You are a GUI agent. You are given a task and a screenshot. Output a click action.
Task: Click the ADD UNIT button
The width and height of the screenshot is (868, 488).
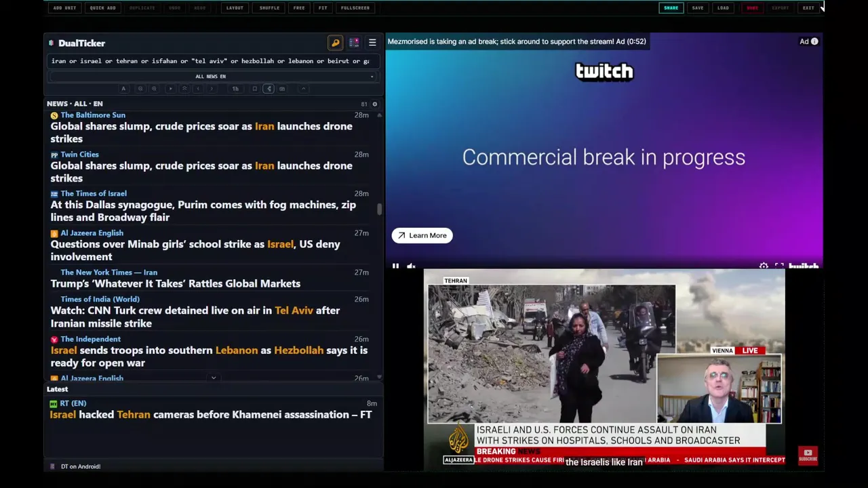pos(64,8)
